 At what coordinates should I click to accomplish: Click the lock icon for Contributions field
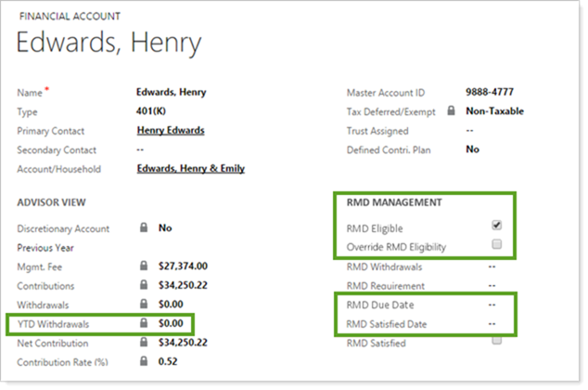[144, 286]
